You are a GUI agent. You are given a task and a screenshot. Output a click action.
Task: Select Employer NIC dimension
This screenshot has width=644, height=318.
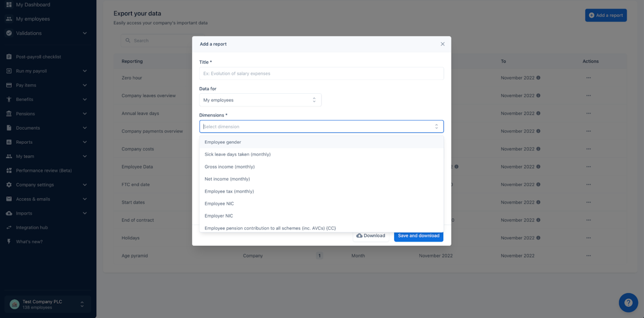(321, 216)
